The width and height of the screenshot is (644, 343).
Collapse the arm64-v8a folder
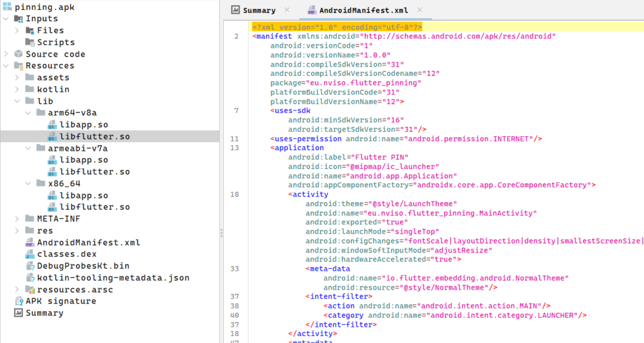point(28,113)
